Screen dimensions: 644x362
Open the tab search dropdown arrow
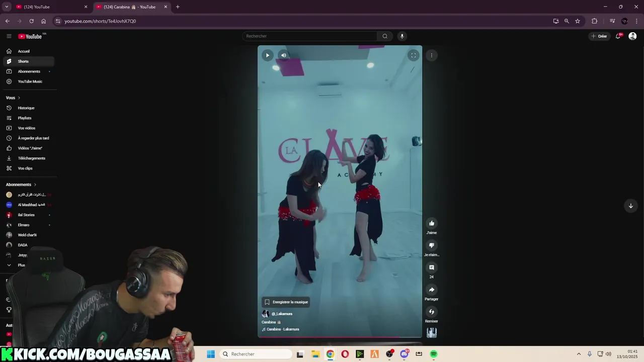coord(6,7)
